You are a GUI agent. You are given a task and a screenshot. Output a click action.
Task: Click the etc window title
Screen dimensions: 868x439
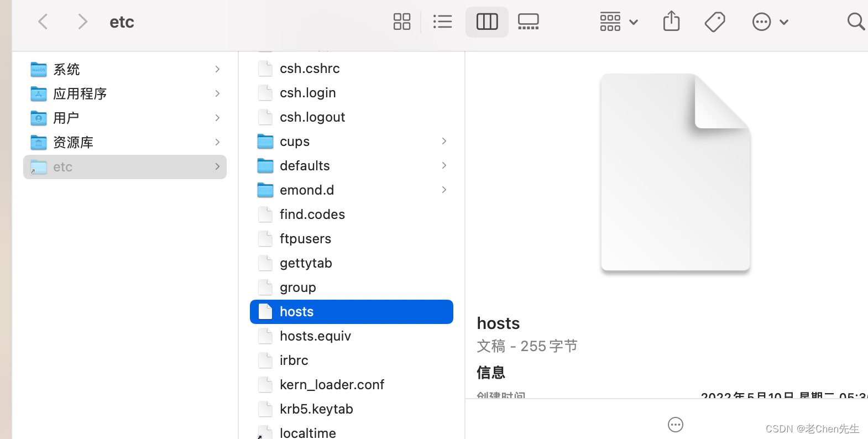coord(122,22)
